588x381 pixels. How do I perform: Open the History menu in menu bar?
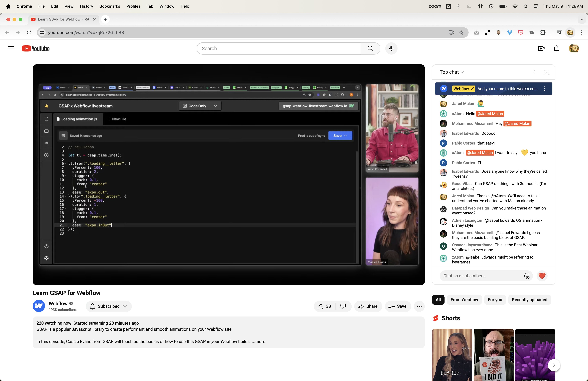pos(86,6)
